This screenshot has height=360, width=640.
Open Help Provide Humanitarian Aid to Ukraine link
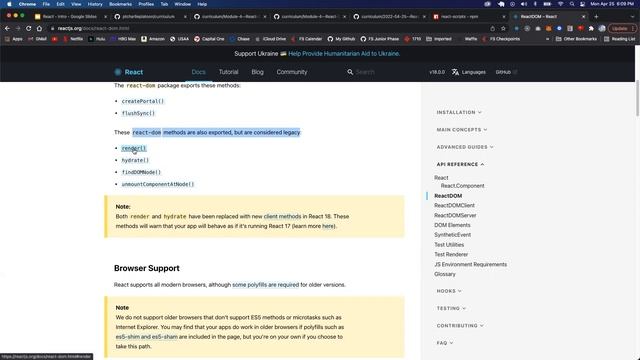tap(344, 54)
